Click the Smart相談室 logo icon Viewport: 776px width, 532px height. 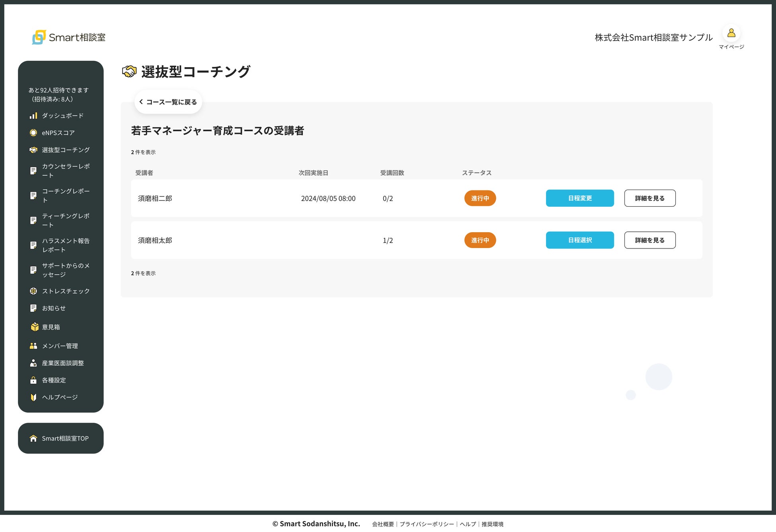(39, 37)
